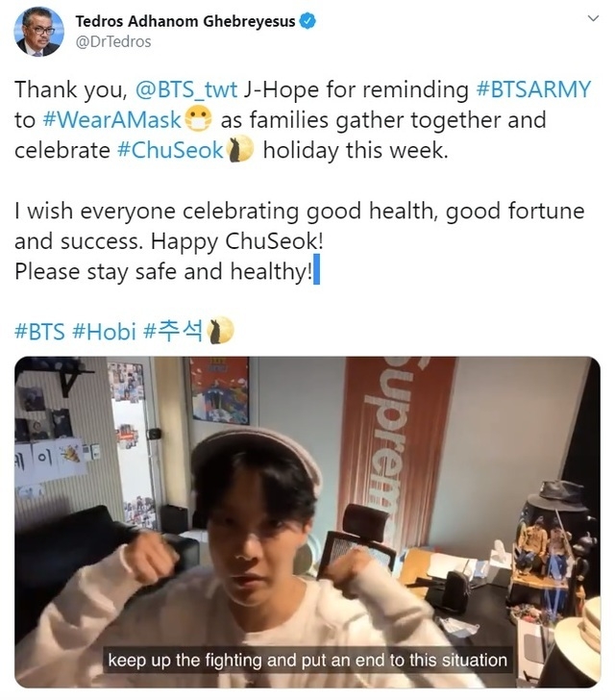Open the #BTS hashtag
This screenshot has height=700, width=615.
tap(39, 332)
